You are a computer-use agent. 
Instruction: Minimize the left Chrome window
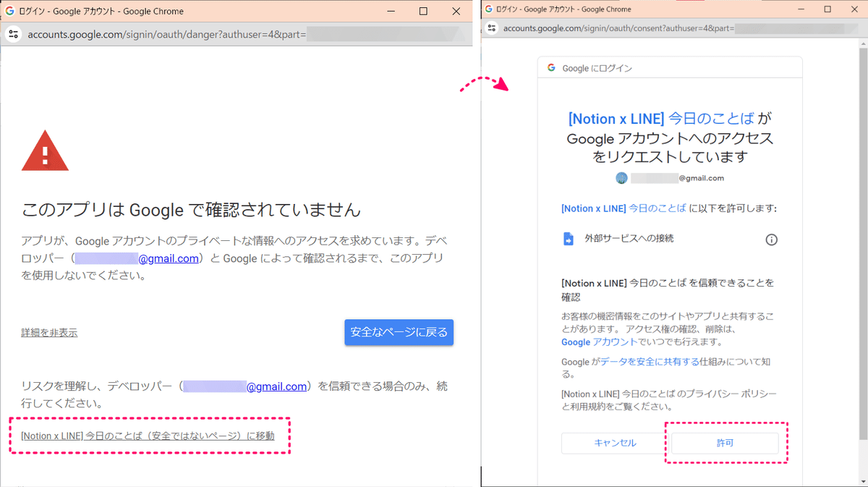point(391,12)
